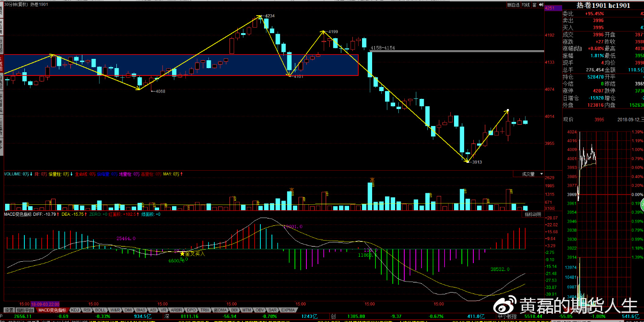Click the 外盘 123016 value
The image size is (644, 322).
point(595,105)
